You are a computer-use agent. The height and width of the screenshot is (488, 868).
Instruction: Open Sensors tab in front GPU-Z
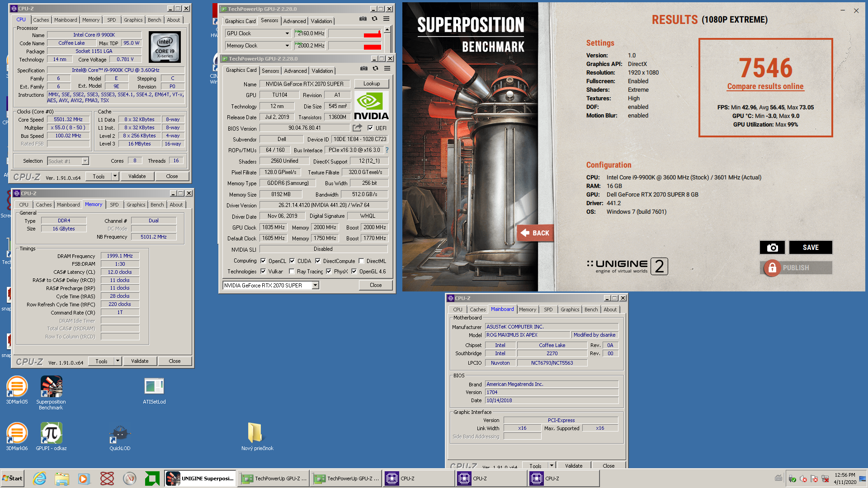pyautogui.click(x=270, y=71)
